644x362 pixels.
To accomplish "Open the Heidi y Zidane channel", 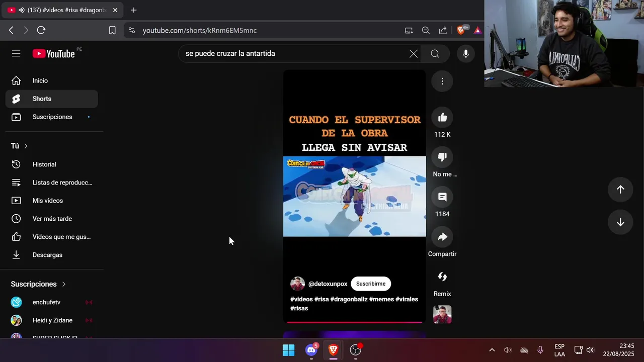I will pyautogui.click(x=52, y=320).
